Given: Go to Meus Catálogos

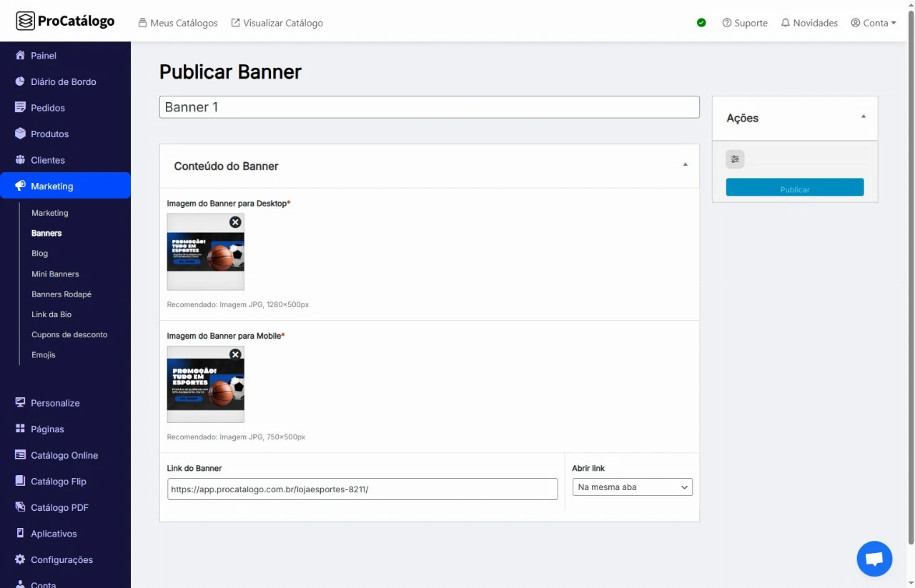Looking at the screenshot, I should (178, 23).
